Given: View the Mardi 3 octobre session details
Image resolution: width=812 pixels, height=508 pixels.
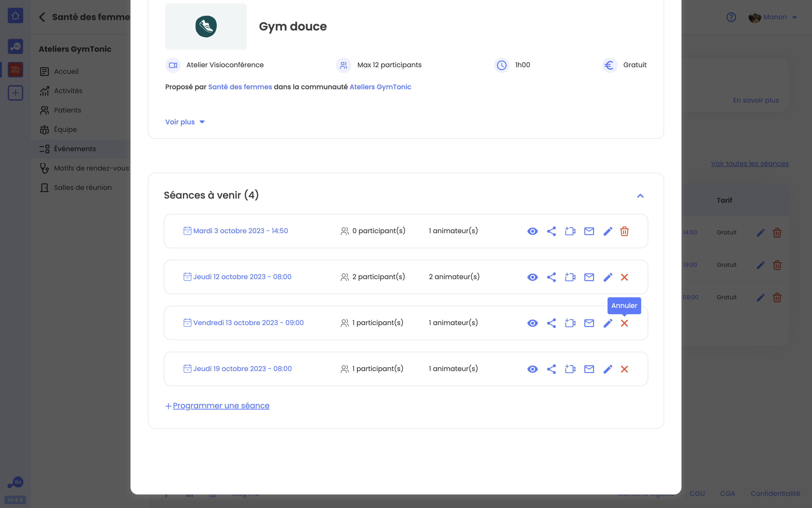Looking at the screenshot, I should 532,231.
